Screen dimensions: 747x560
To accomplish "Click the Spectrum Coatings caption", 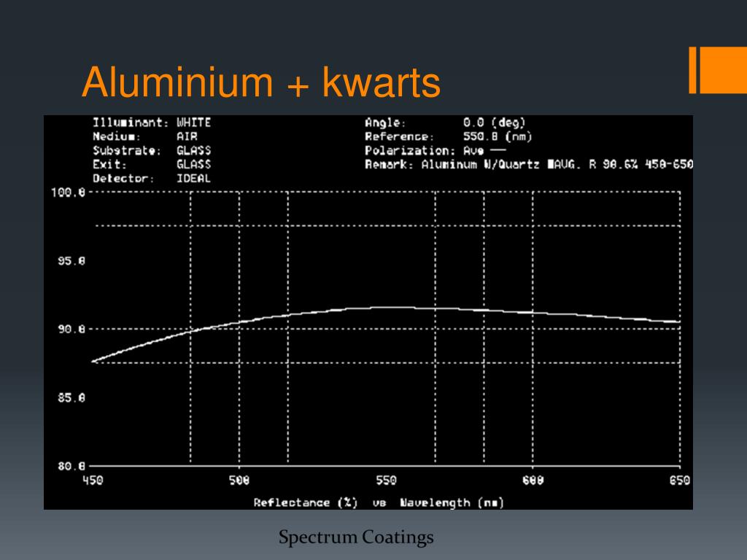I will [356, 537].
